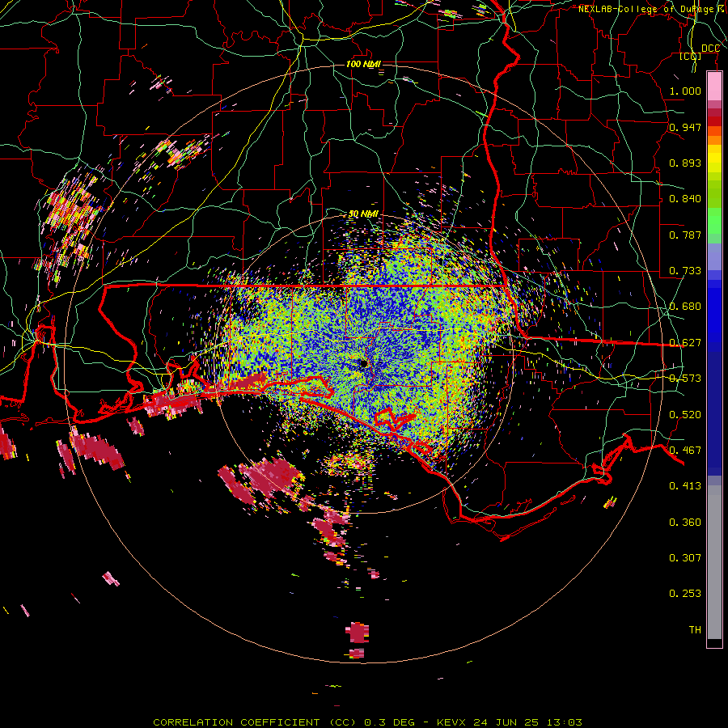Click the 0.787 scale label

pyautogui.click(x=685, y=235)
